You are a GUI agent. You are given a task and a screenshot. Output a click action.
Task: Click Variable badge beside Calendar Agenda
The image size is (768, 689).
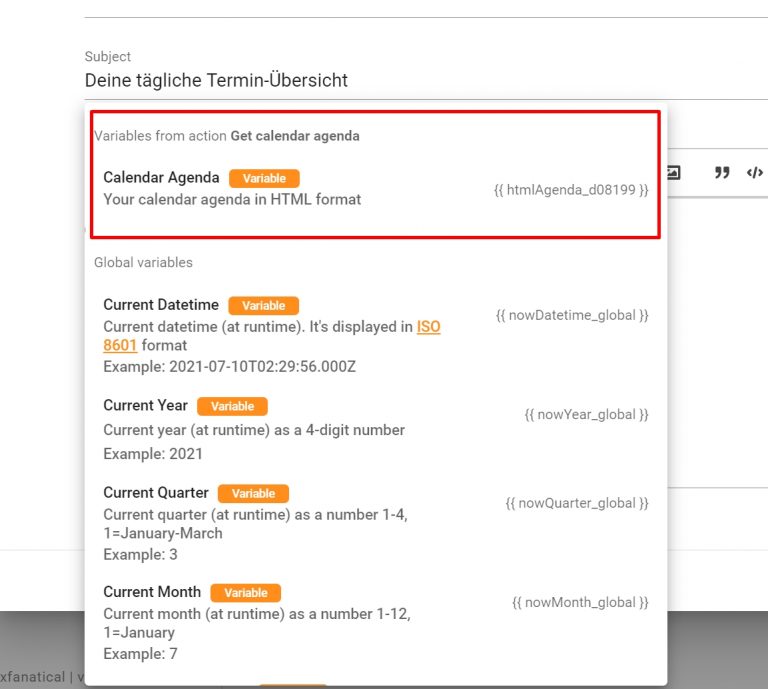264,178
